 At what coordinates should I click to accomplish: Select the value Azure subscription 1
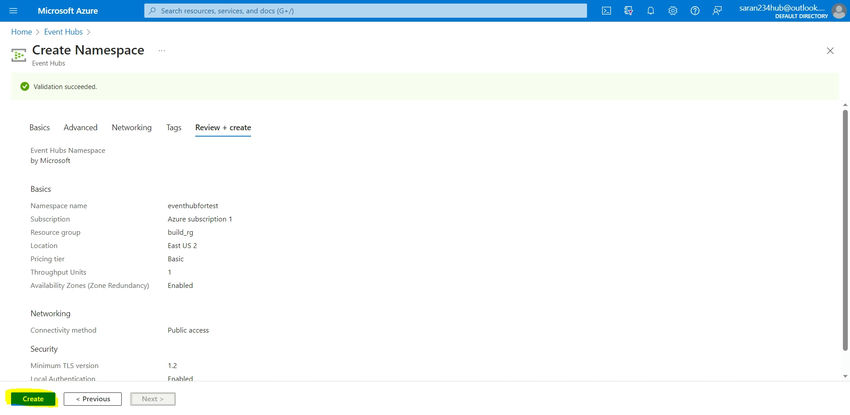tap(199, 219)
